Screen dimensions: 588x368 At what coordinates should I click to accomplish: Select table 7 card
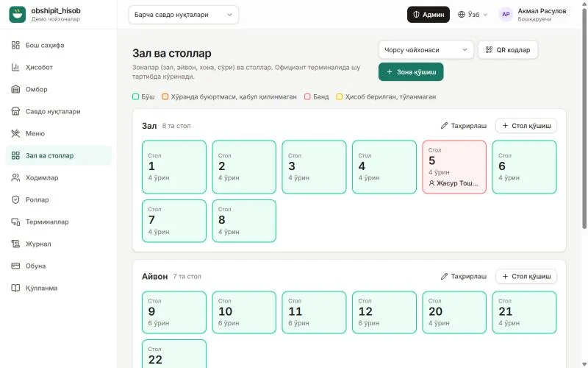(x=174, y=221)
